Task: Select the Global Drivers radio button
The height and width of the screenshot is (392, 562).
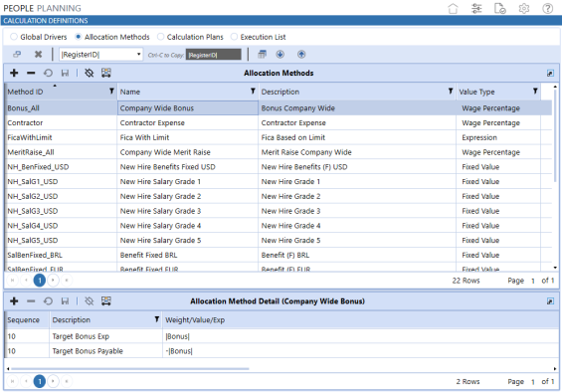Action: [14, 37]
